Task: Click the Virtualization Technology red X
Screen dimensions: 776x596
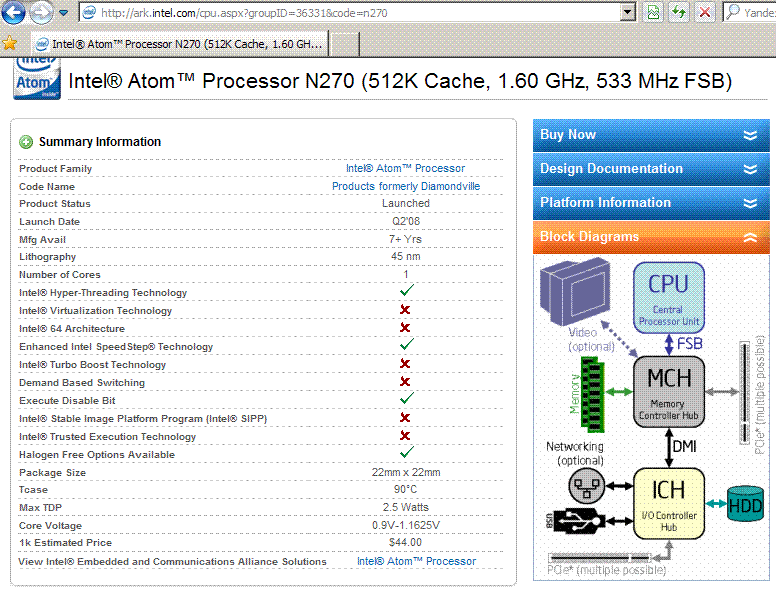Action: click(x=405, y=309)
